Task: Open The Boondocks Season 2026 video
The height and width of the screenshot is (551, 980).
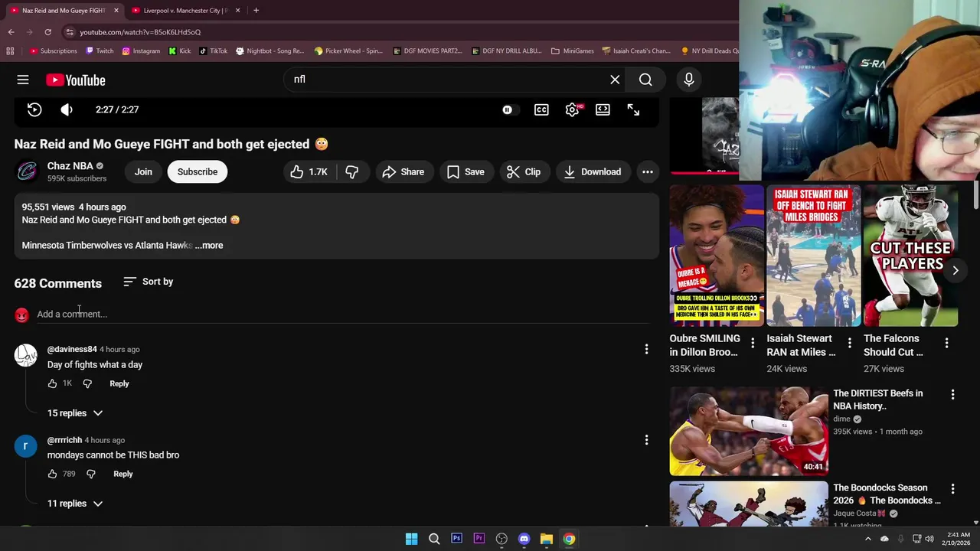Action: click(749, 504)
